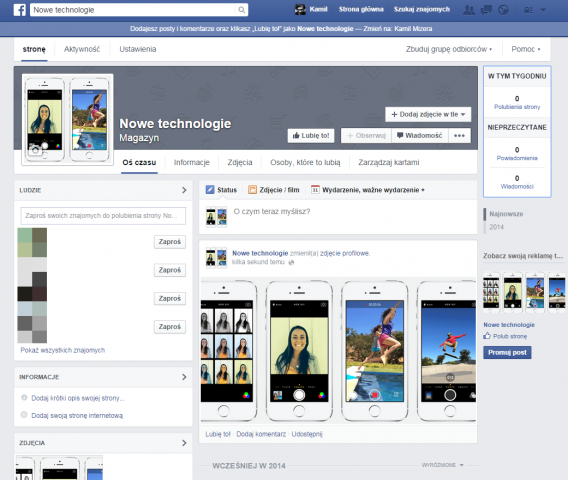Click post audience globe icon near timestamp
568x480 pixels.
(x=291, y=262)
